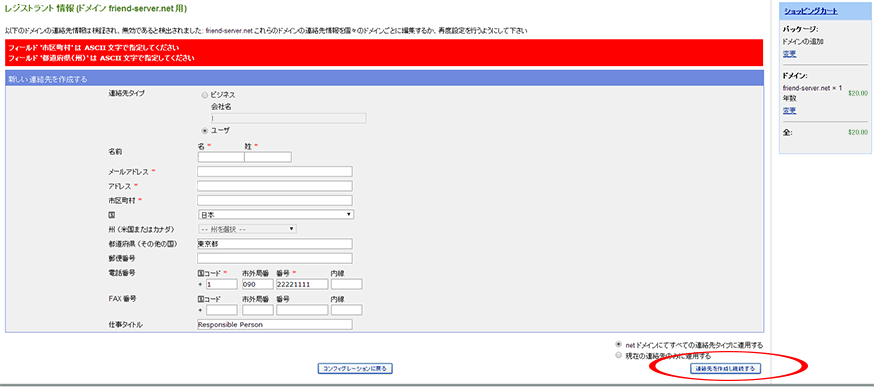Click the アドレス address field
874x390 pixels.
tap(275, 186)
